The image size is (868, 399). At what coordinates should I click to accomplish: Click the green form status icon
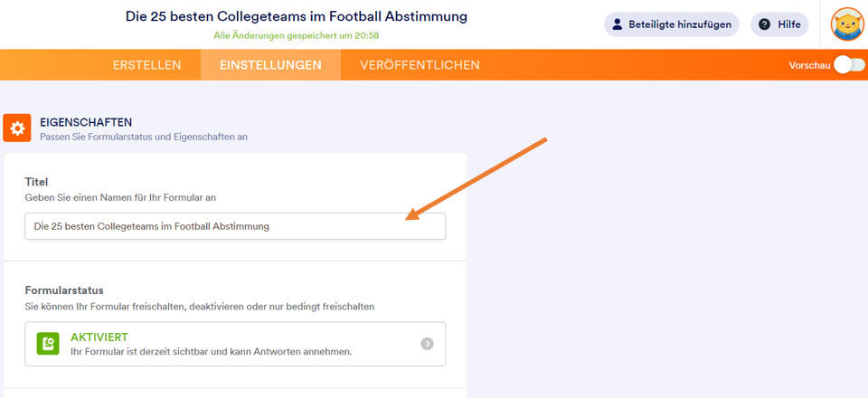point(48,344)
